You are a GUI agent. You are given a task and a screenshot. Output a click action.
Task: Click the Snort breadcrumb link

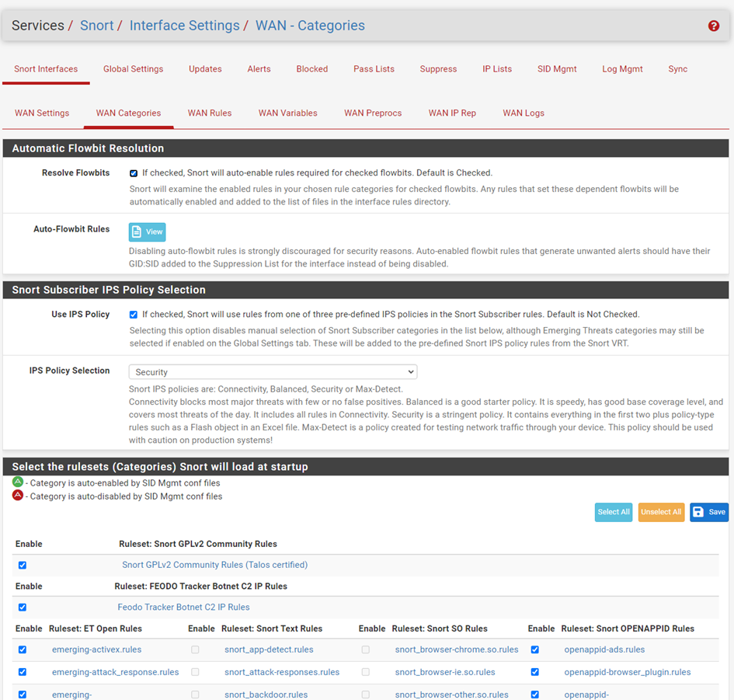click(x=97, y=26)
